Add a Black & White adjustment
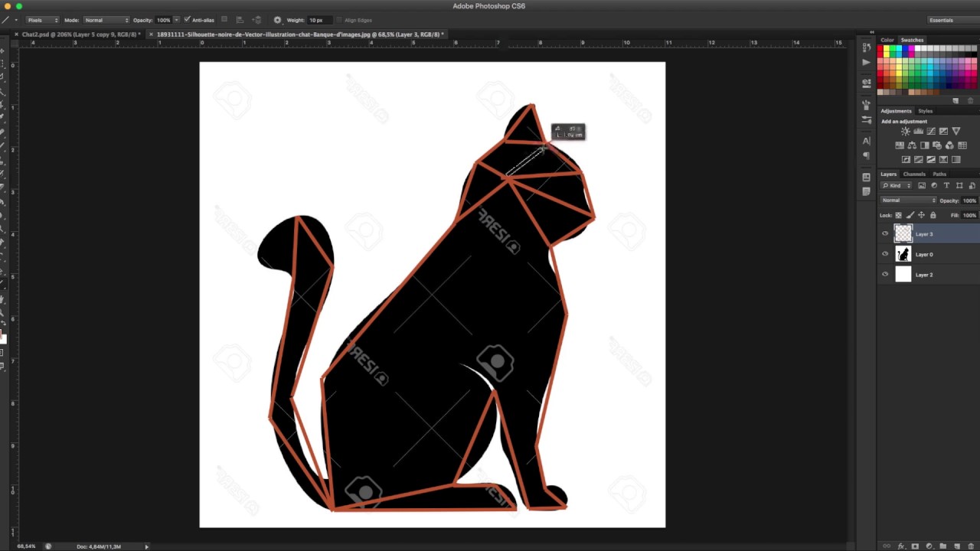980x551 pixels. point(925,145)
